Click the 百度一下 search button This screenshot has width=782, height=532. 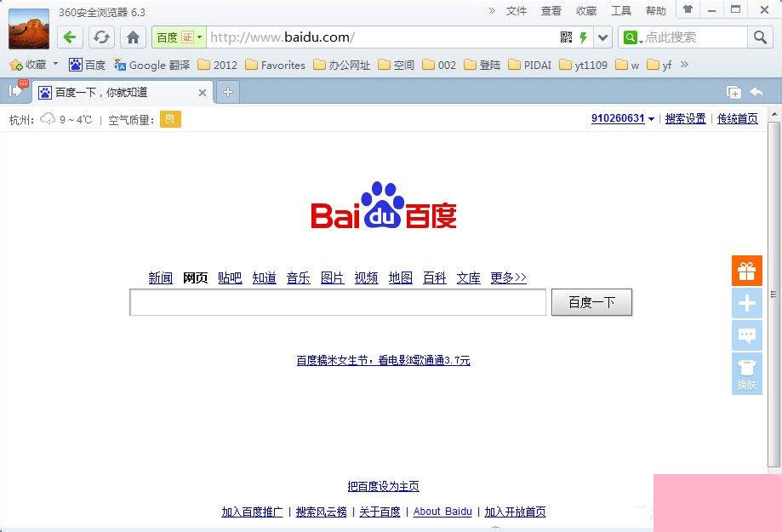click(591, 302)
